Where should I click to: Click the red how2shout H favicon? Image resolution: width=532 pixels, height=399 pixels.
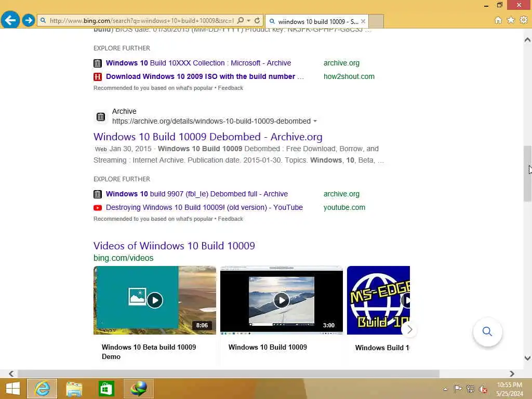(97, 77)
